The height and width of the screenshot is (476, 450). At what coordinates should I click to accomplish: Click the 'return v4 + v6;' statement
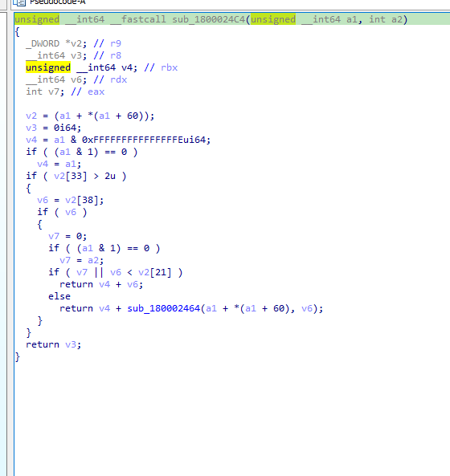tap(101, 284)
